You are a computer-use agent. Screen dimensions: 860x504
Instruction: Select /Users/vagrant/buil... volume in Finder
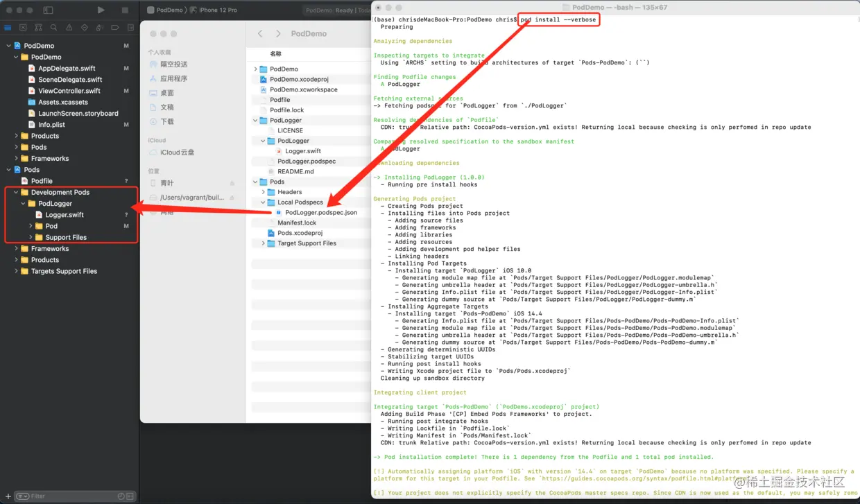191,198
